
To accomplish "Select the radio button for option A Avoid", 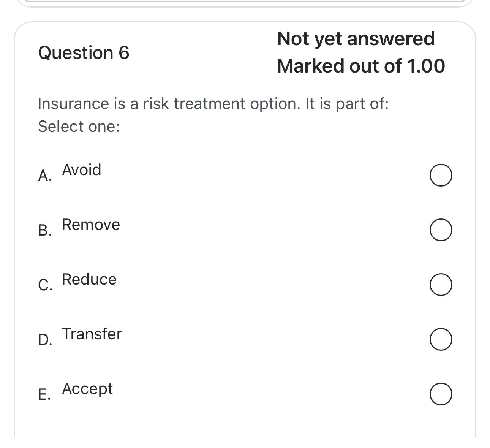I will (x=441, y=175).
